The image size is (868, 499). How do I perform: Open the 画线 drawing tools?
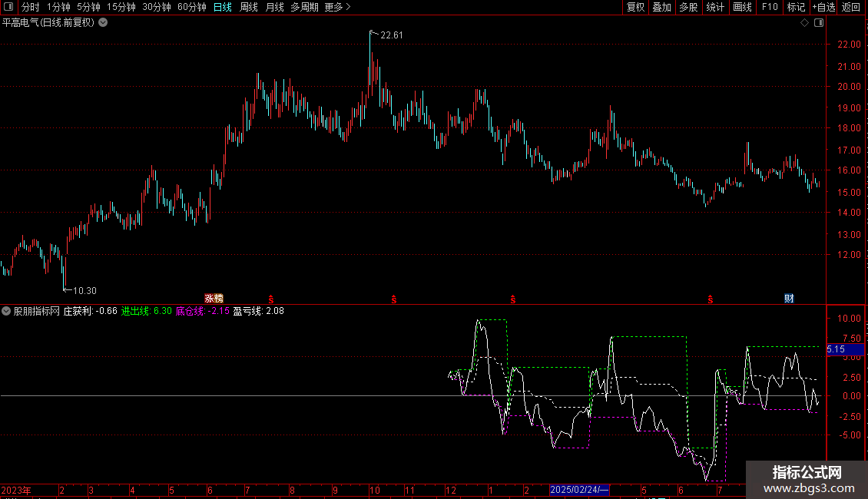pos(742,7)
